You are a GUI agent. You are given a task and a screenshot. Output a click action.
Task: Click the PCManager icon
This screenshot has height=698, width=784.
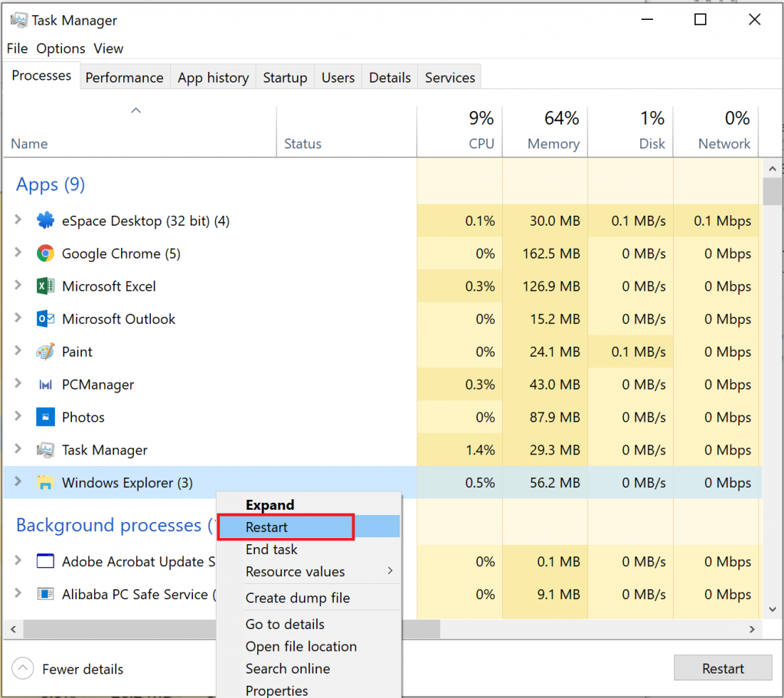click(45, 384)
